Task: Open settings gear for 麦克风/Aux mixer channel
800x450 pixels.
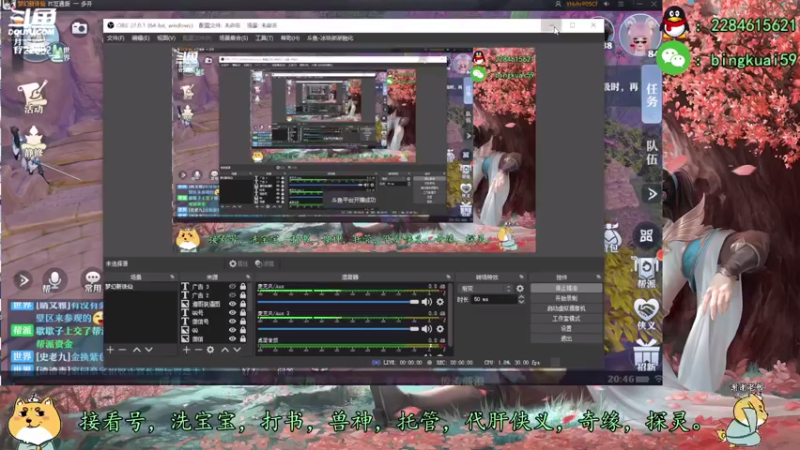Action: click(x=440, y=302)
